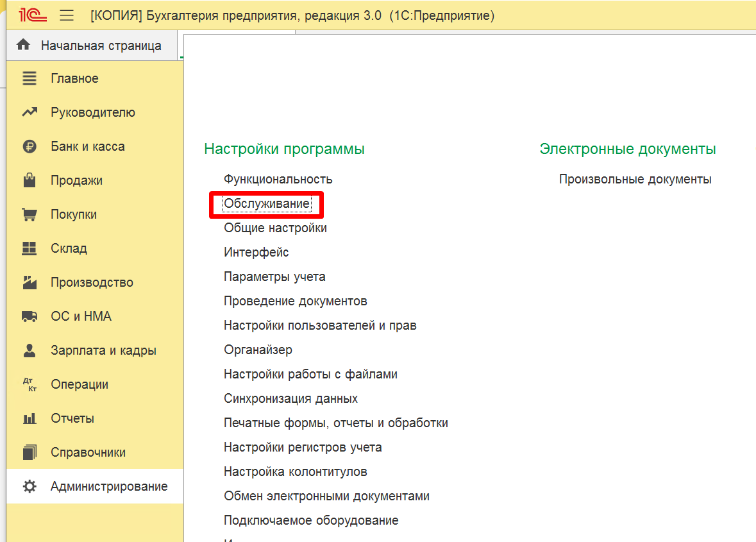This screenshot has width=756, height=542.
Task: Click the ruble icon for Банк и касса
Action: 29,146
